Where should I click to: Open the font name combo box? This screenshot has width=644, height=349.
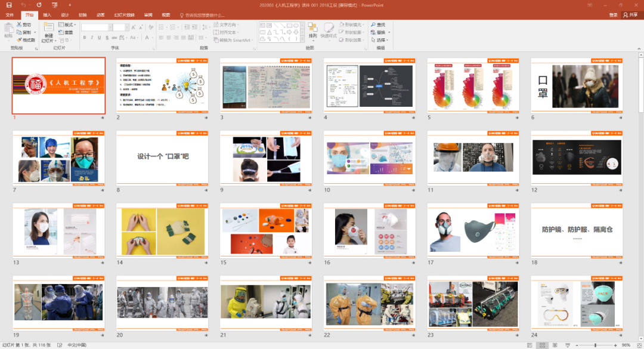coord(97,27)
